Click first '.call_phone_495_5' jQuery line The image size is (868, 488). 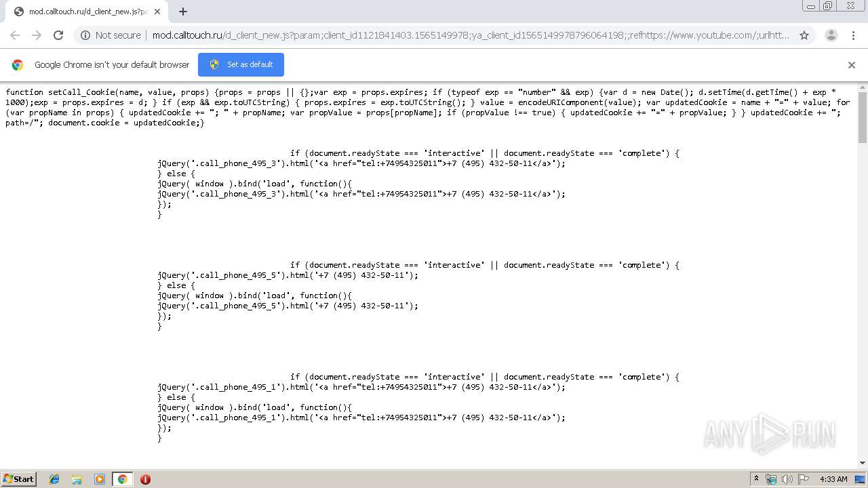pyautogui.click(x=288, y=275)
